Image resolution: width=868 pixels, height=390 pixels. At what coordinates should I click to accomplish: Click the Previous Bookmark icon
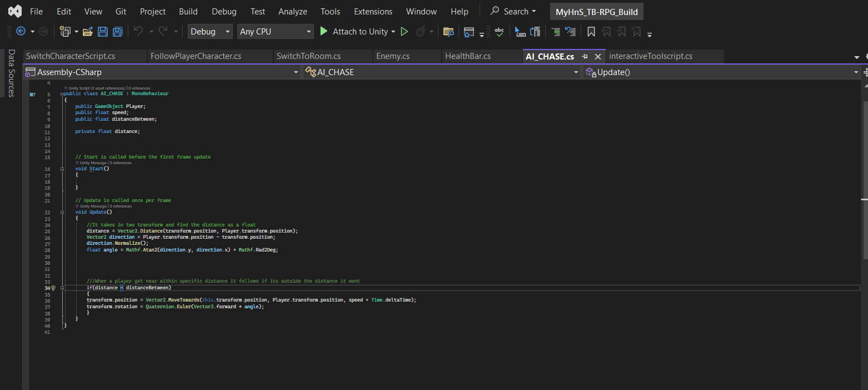(606, 32)
